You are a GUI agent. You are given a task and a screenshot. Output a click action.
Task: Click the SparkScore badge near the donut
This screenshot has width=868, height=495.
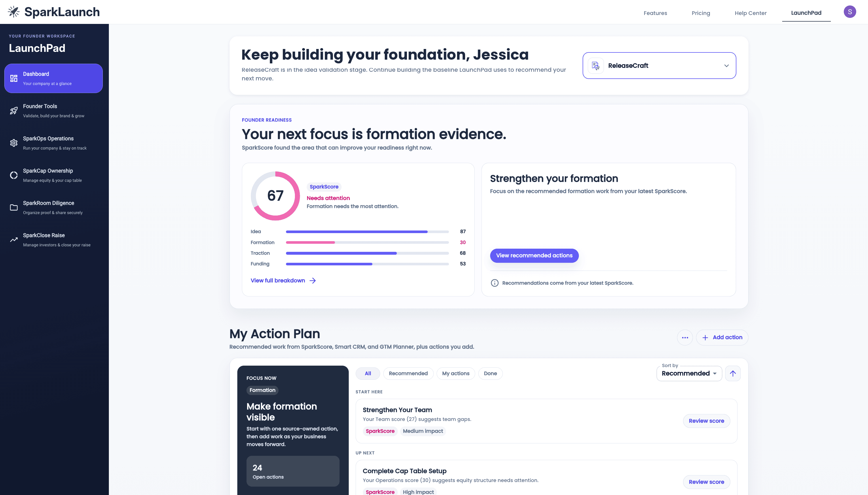[324, 187]
